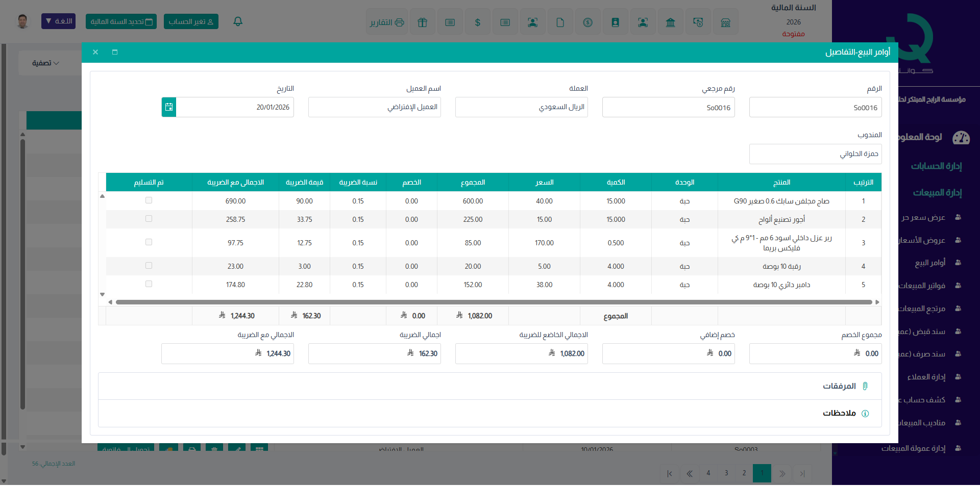The image size is (980, 486).
Task: Expand the تصفية filter dropdown
Action: pos(46,63)
